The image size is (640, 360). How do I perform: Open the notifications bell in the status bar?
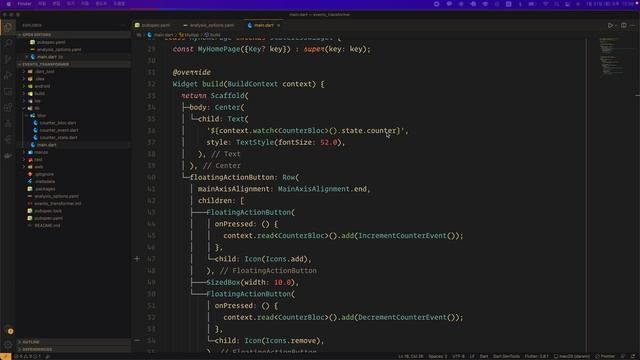(633, 357)
